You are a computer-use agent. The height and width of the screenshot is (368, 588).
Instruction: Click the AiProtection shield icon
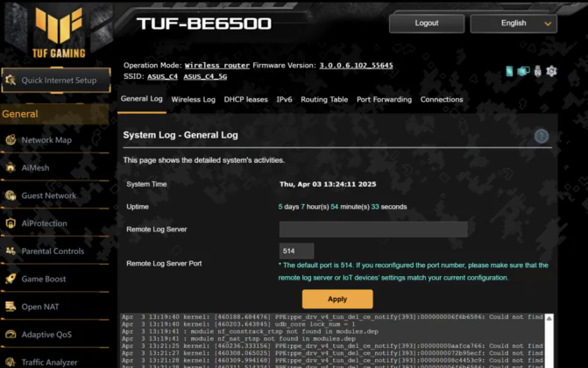point(11,223)
